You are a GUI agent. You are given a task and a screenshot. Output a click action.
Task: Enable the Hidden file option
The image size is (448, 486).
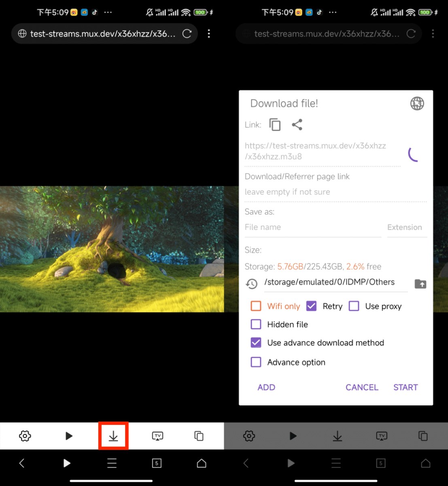(x=256, y=324)
